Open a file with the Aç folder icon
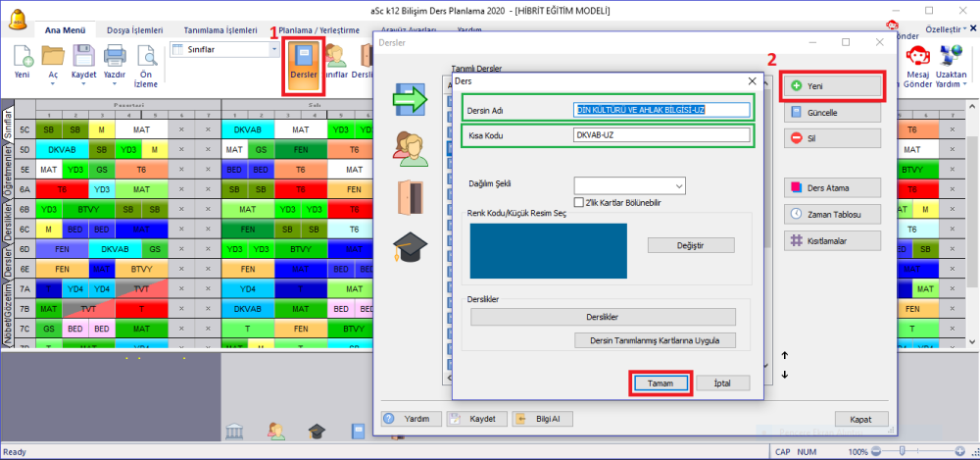 click(x=53, y=56)
